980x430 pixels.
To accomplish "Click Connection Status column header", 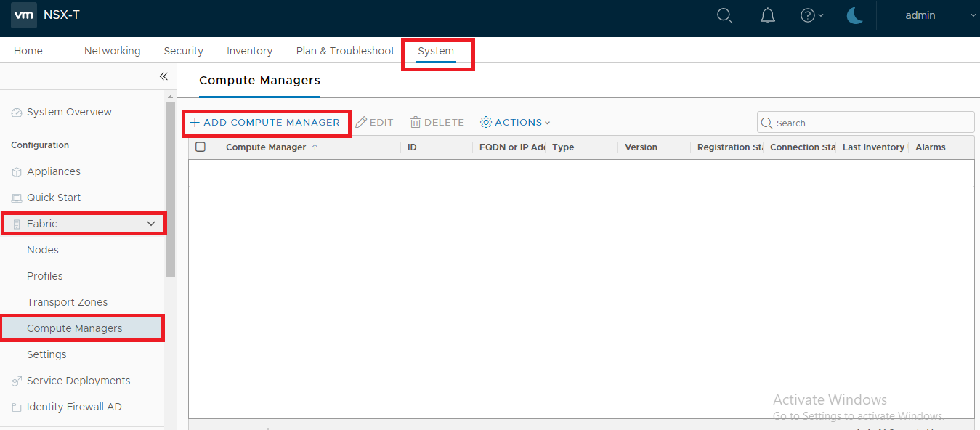I will (x=803, y=147).
